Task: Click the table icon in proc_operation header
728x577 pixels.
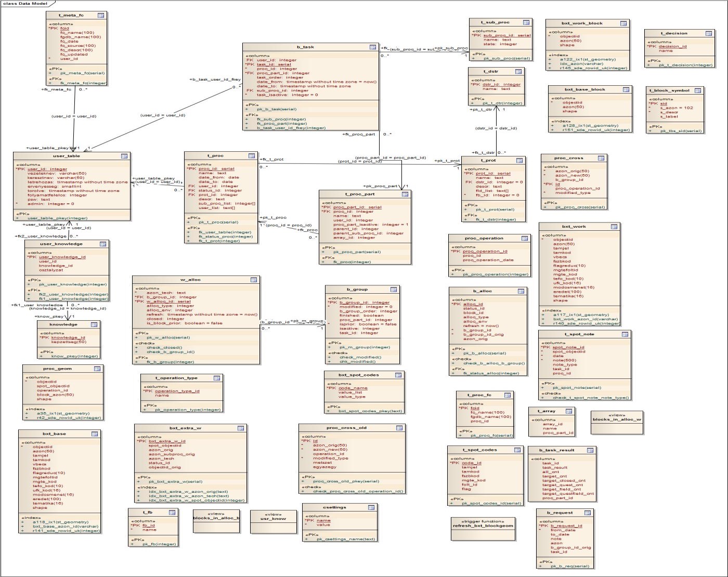Action: pyautogui.click(x=524, y=239)
